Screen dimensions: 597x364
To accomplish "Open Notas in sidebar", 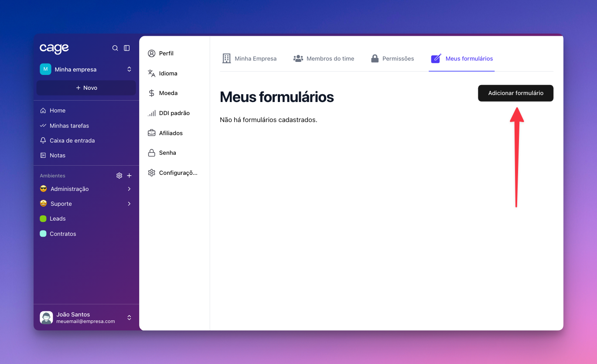I will 57,155.
